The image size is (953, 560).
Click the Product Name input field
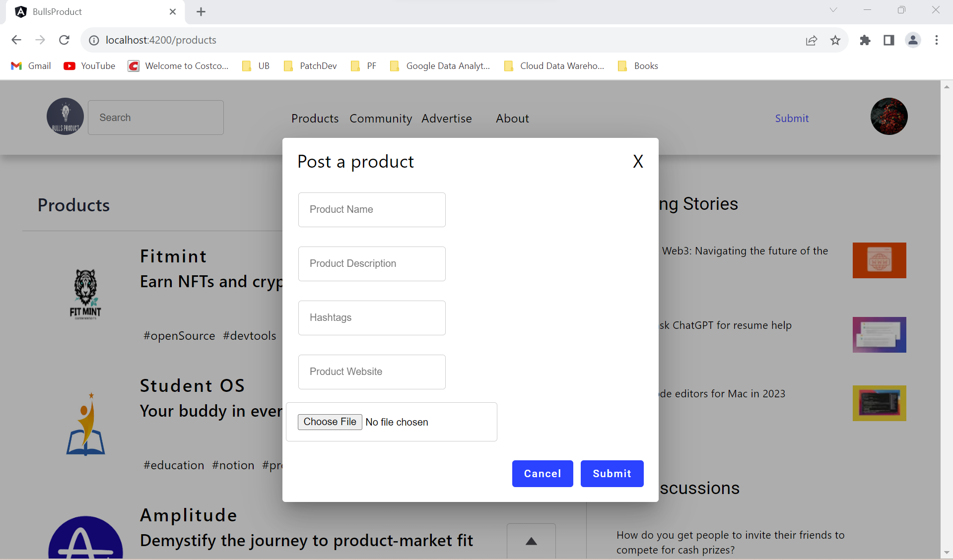[x=371, y=209]
